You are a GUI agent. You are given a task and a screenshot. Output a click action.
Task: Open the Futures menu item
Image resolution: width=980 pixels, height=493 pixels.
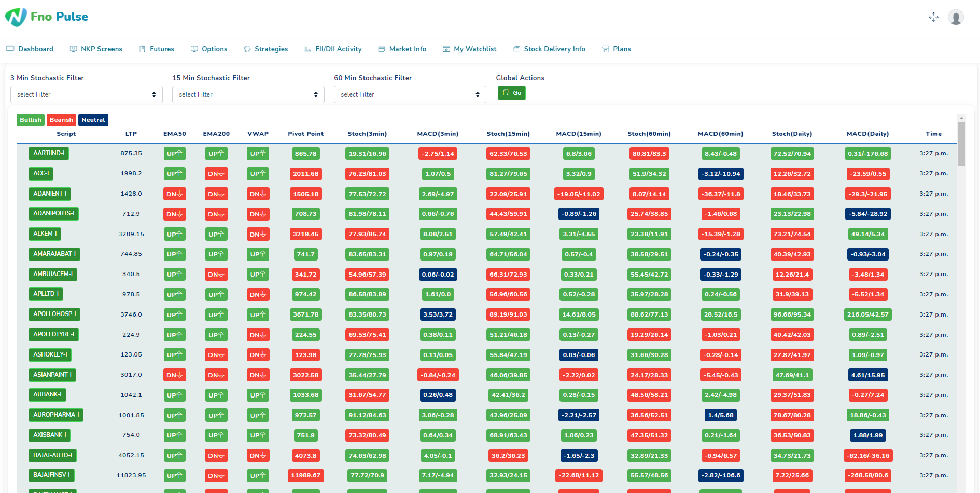point(157,49)
